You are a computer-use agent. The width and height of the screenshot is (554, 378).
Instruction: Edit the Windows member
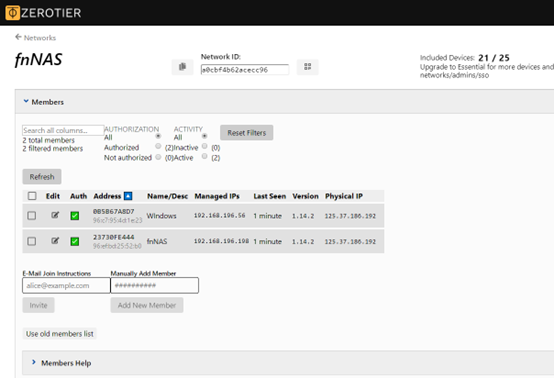tap(55, 215)
